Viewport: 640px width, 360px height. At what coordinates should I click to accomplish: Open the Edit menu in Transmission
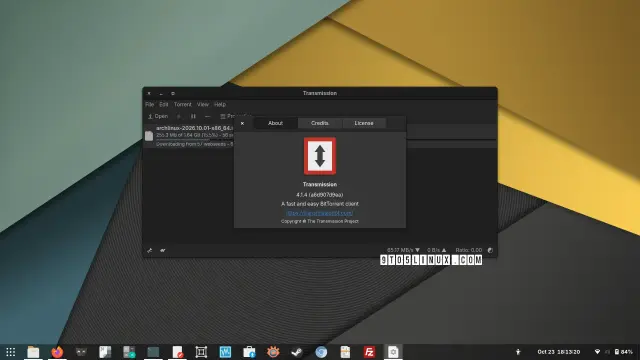pyautogui.click(x=164, y=104)
